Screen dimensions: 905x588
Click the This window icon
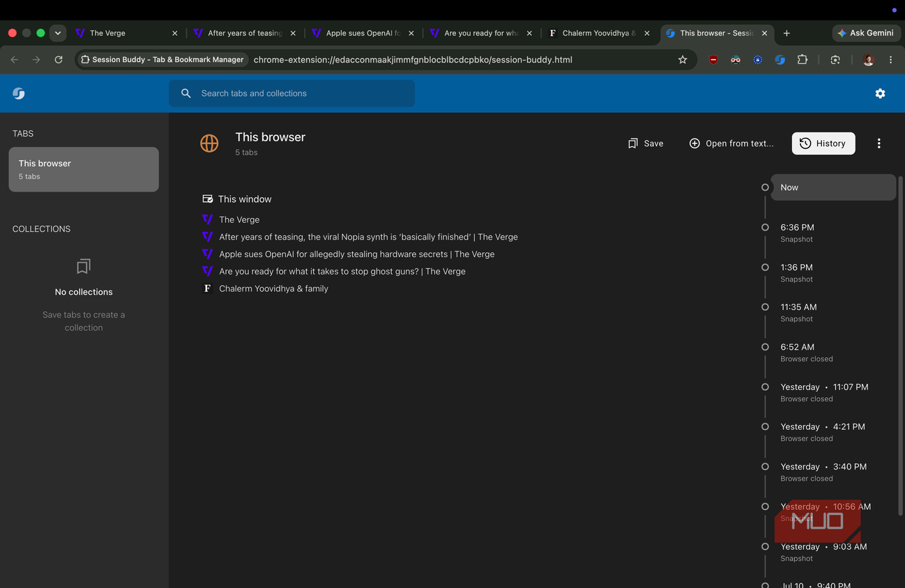pyautogui.click(x=207, y=199)
